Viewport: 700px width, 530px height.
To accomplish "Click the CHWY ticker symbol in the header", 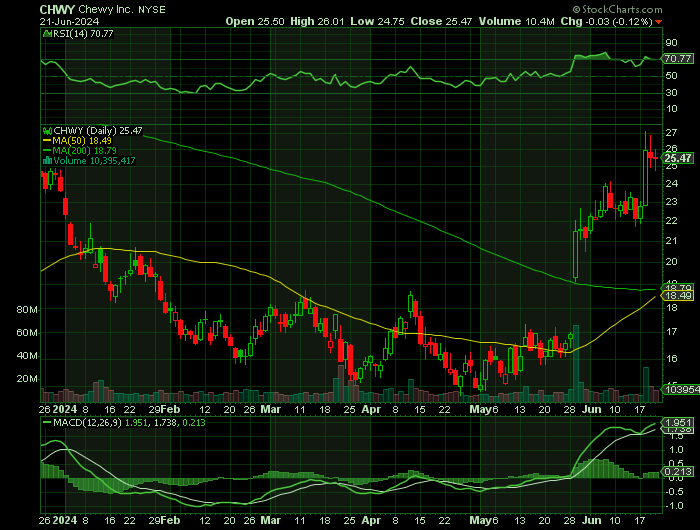I will 57,9.
